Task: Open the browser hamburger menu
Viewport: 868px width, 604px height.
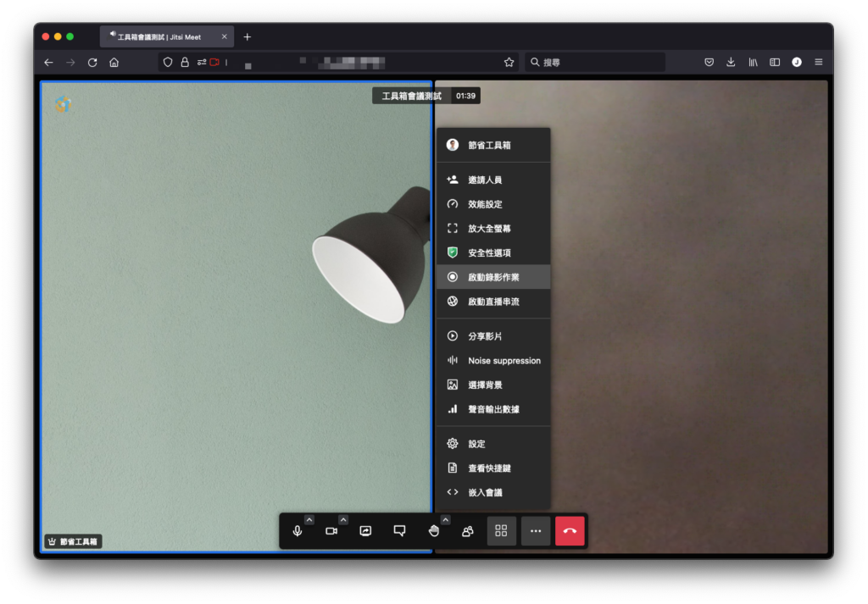Action: [x=819, y=63]
